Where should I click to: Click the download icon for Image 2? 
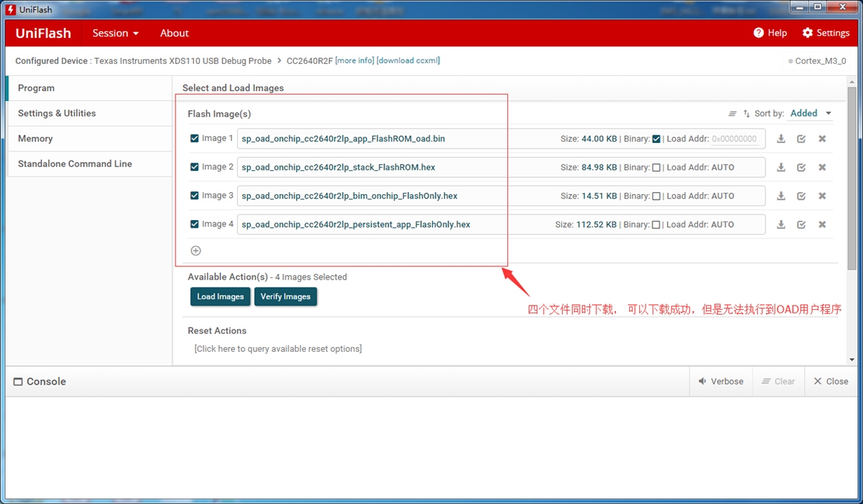(x=781, y=168)
